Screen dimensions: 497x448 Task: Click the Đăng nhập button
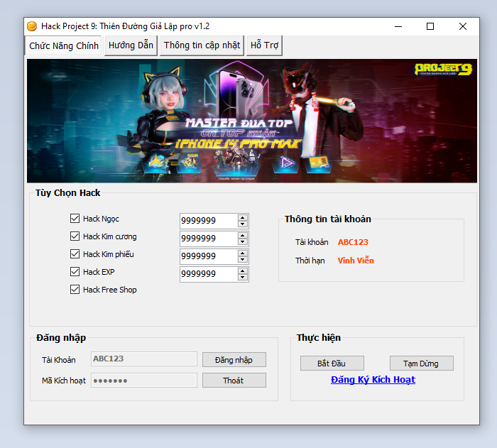pos(234,360)
